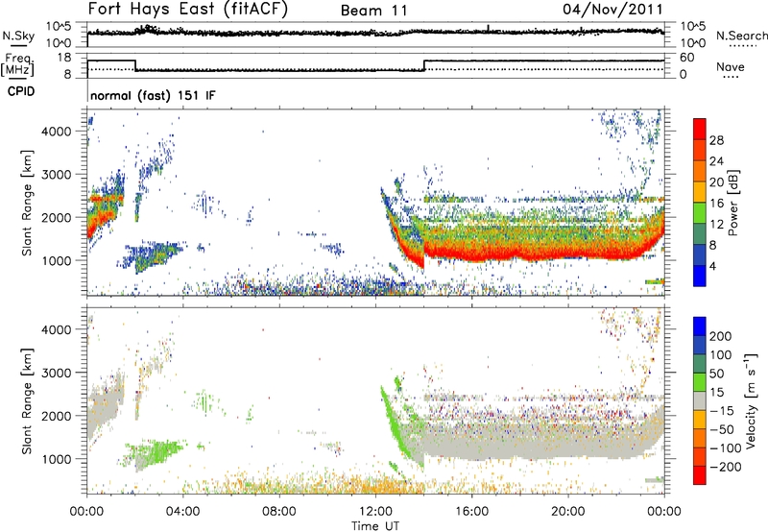Image resolution: width=768 pixels, height=532 pixels.
Task: Click the 'N.Sky' legend label
Action: tap(18, 36)
